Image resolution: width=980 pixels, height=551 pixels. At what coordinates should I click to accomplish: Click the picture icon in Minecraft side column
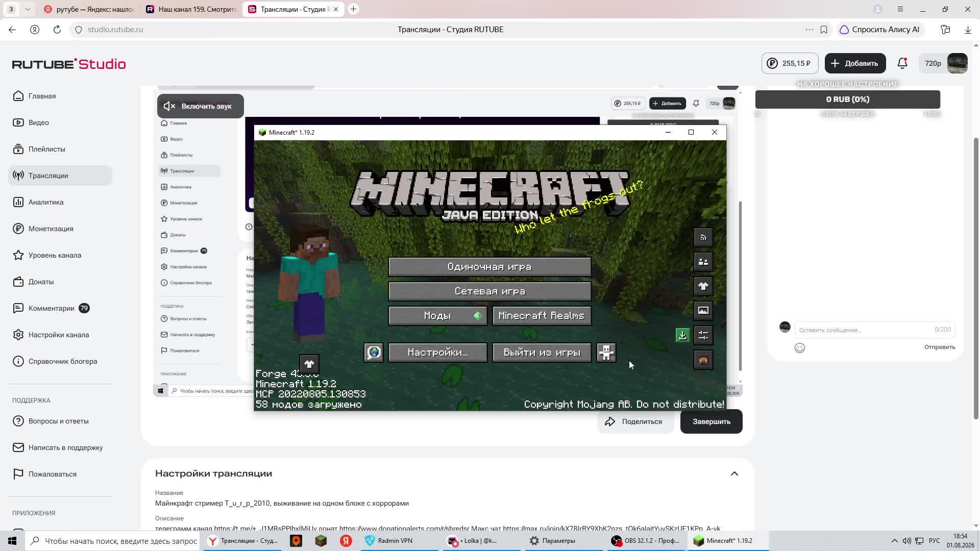point(703,311)
